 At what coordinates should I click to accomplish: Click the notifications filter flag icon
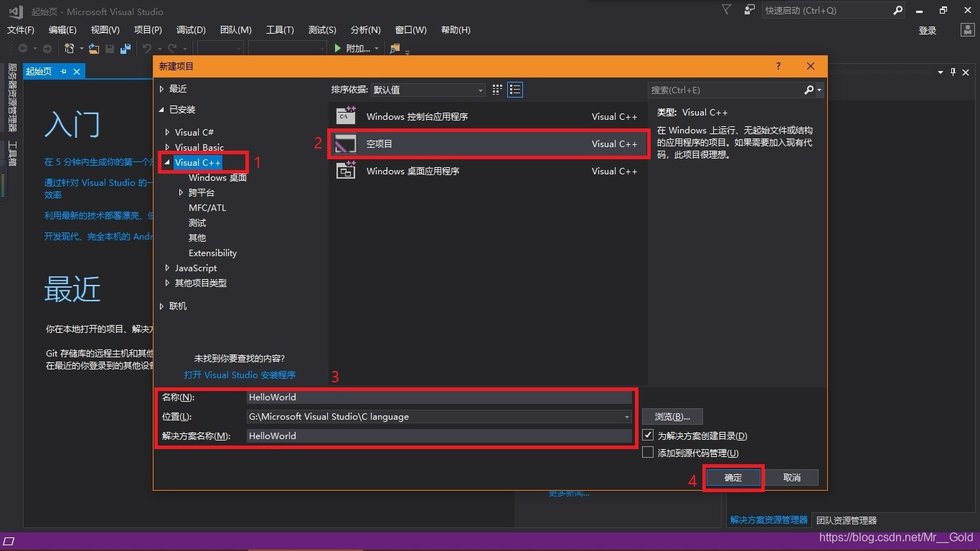pos(727,10)
